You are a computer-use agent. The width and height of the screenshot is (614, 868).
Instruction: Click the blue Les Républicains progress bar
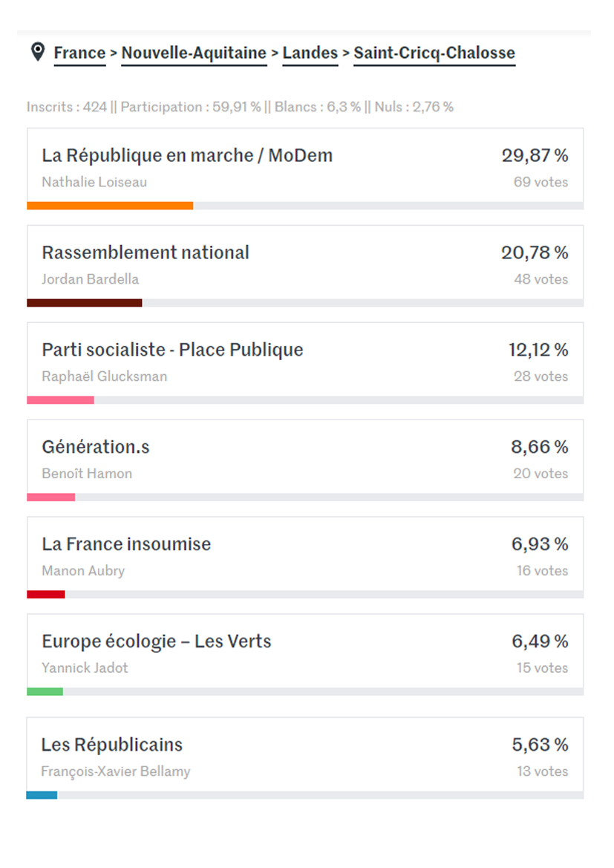click(x=42, y=795)
